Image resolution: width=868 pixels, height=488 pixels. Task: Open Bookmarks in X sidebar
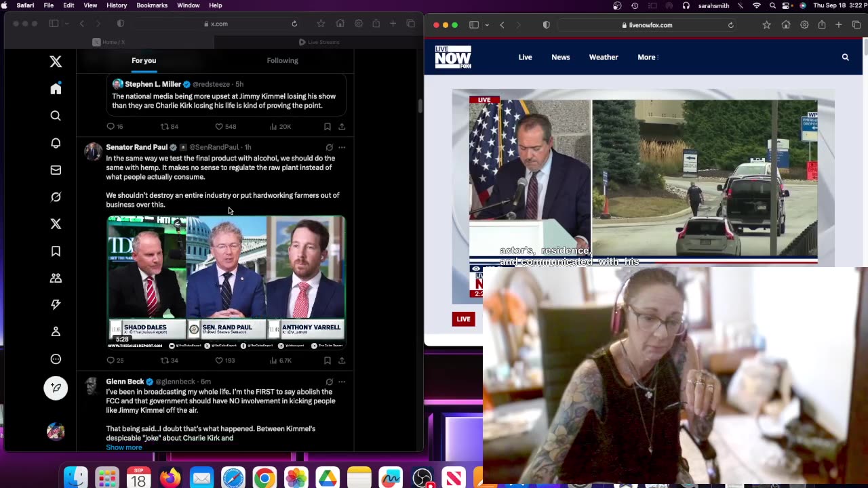coord(56,251)
